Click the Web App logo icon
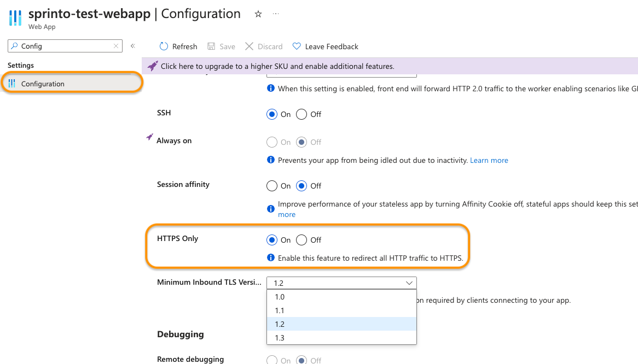The height and width of the screenshot is (364, 638). [15, 18]
